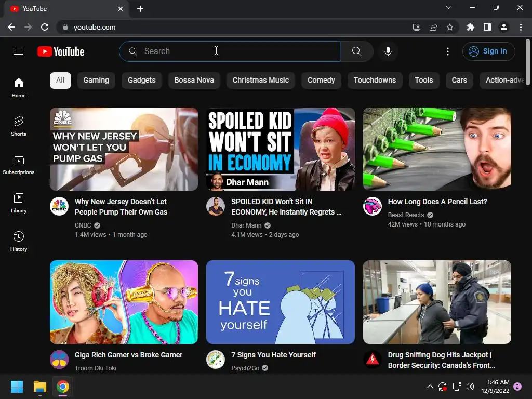Screen dimensions: 532x399
Task: Visit the Dhar Mann channel name link
Action: pyautogui.click(x=246, y=225)
